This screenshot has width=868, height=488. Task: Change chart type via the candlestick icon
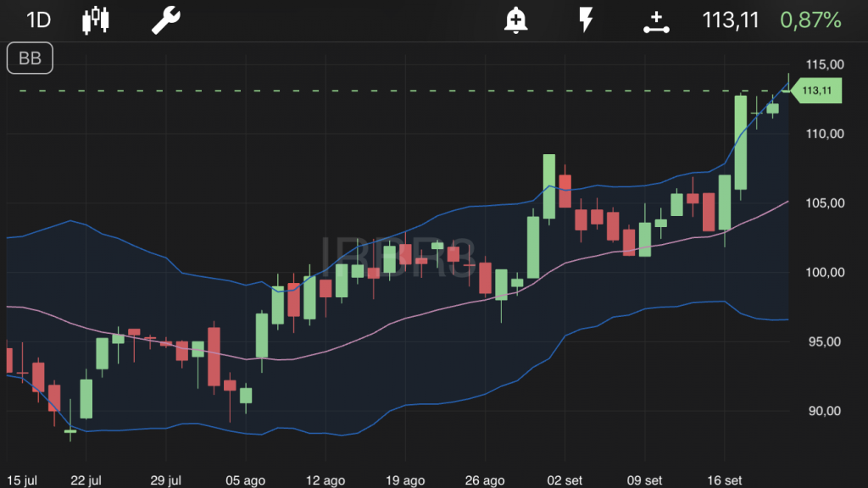click(x=96, y=20)
